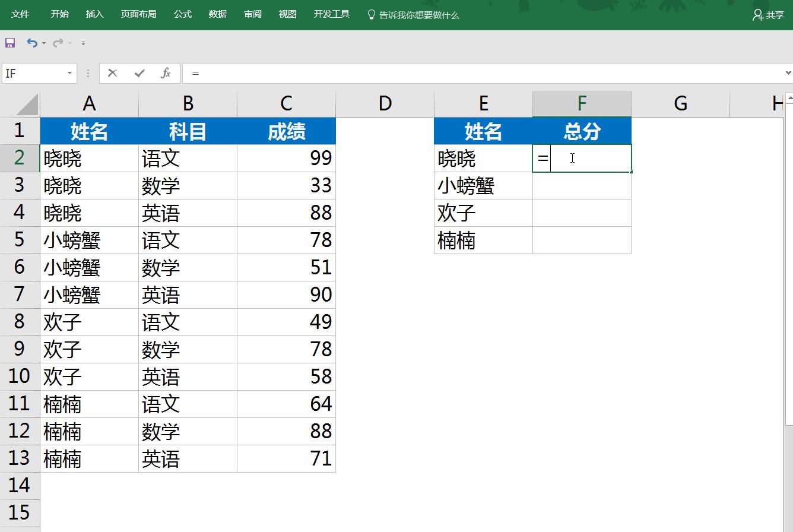Click the Save icon on Quick Access Toolbar
Viewport: 793px width, 532px height.
[11, 42]
